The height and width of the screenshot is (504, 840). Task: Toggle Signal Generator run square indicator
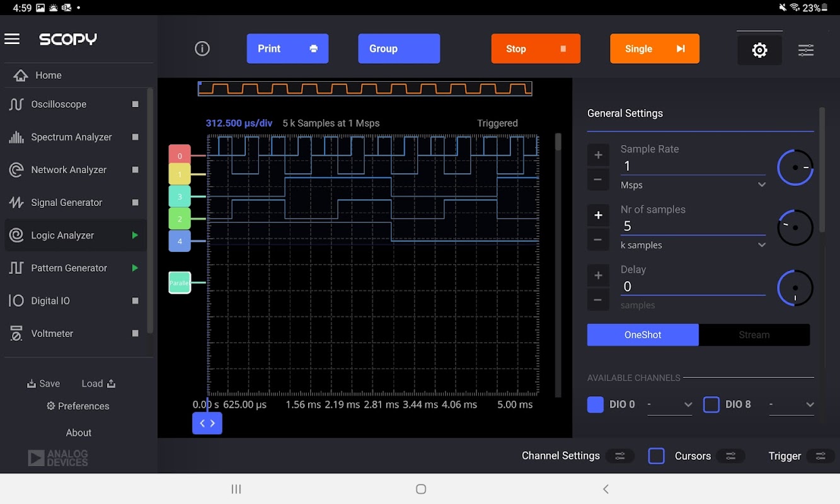coord(135,202)
